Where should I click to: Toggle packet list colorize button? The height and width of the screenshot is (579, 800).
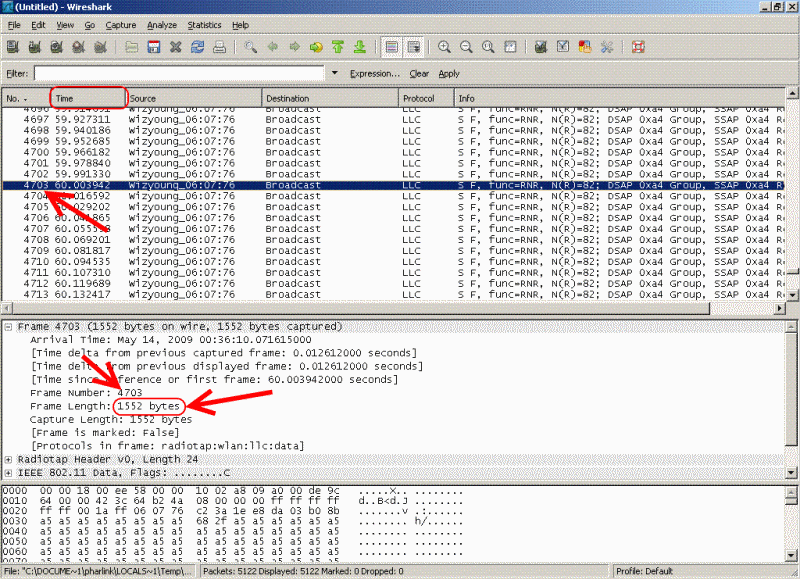pos(392,47)
